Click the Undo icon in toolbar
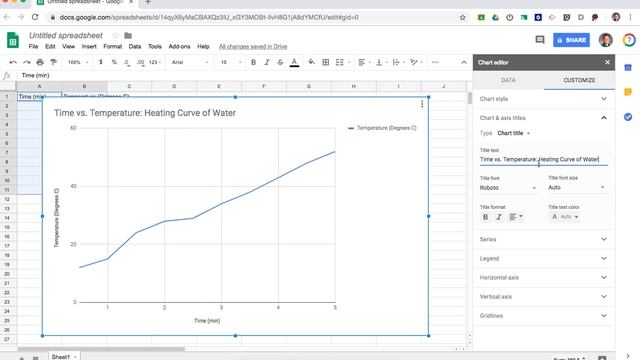 click(x=13, y=62)
